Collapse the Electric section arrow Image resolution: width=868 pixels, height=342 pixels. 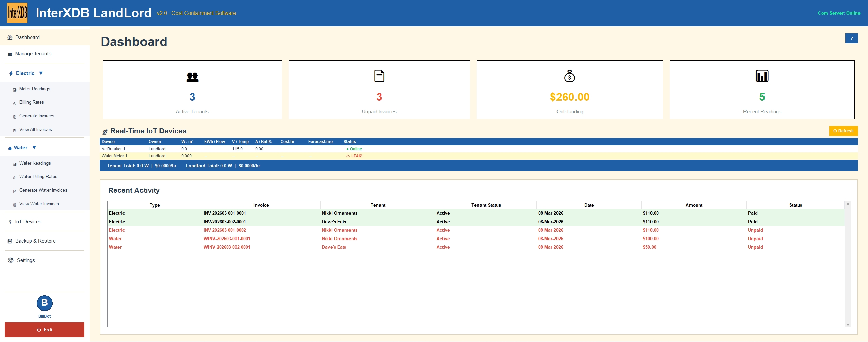[x=41, y=73]
